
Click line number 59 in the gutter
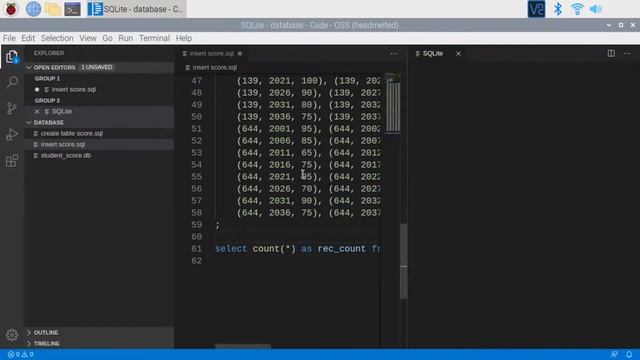(x=197, y=225)
